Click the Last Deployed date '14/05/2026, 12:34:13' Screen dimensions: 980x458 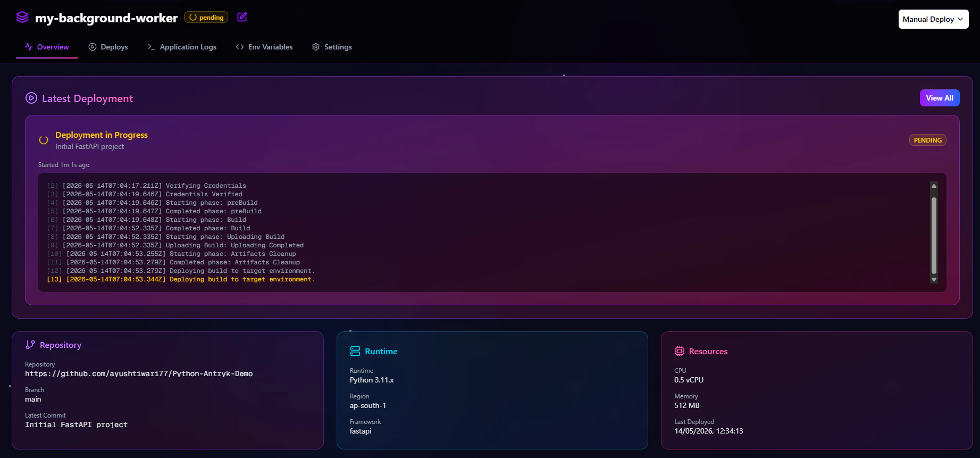709,431
